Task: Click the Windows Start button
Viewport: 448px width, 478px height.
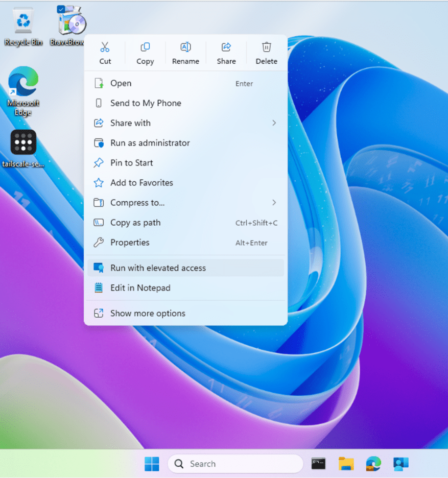Action: 152,464
